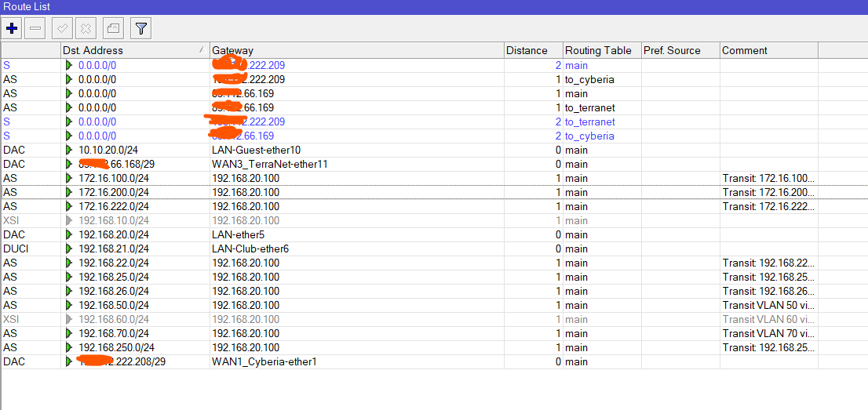This screenshot has width=868, height=410.
Task: Click the gray route icon of 192.168.10.0/24
Action: (x=69, y=220)
